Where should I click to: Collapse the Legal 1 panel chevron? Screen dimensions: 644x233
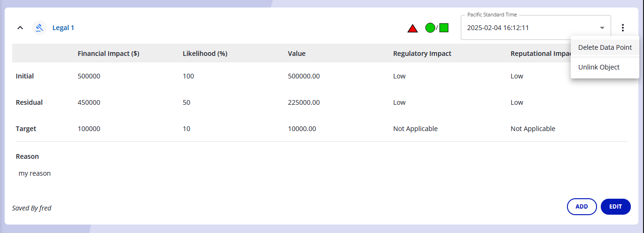pos(20,28)
